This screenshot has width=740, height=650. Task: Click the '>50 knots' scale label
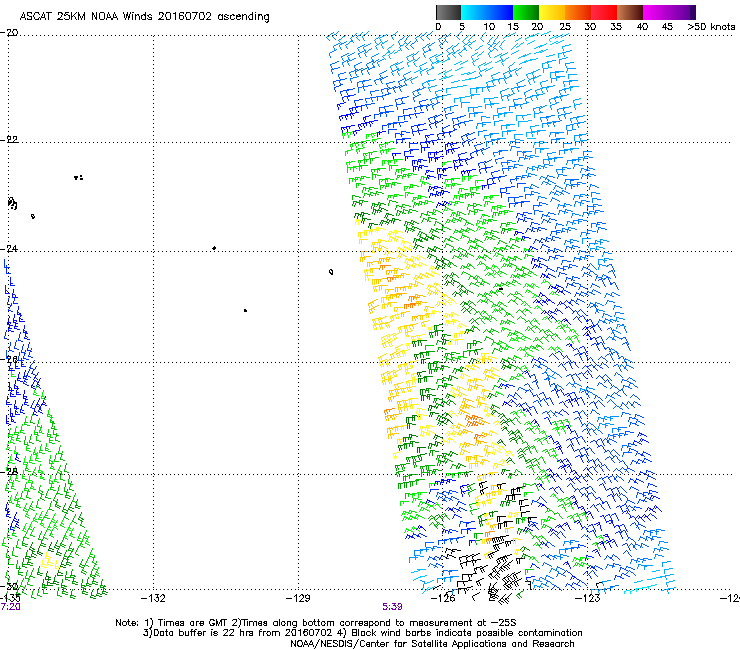coord(711,27)
